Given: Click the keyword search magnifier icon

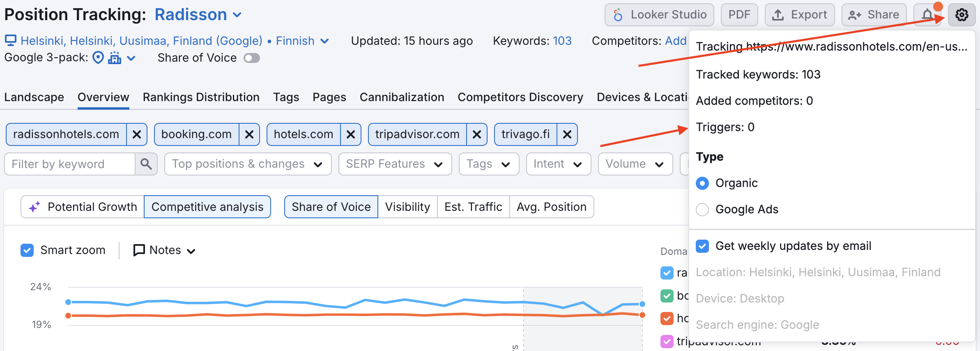Looking at the screenshot, I should point(146,164).
